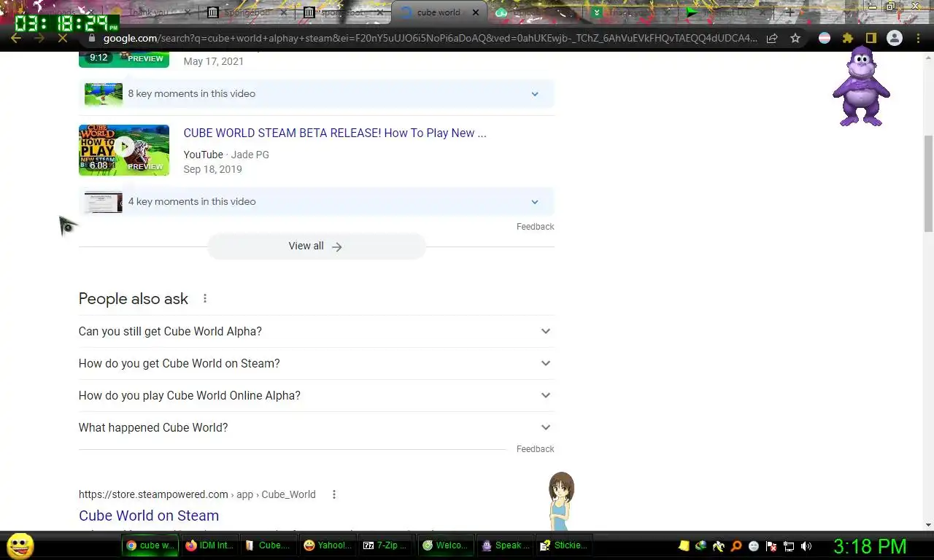
Task: Expand 4 key moments in this video
Action: tap(317, 202)
